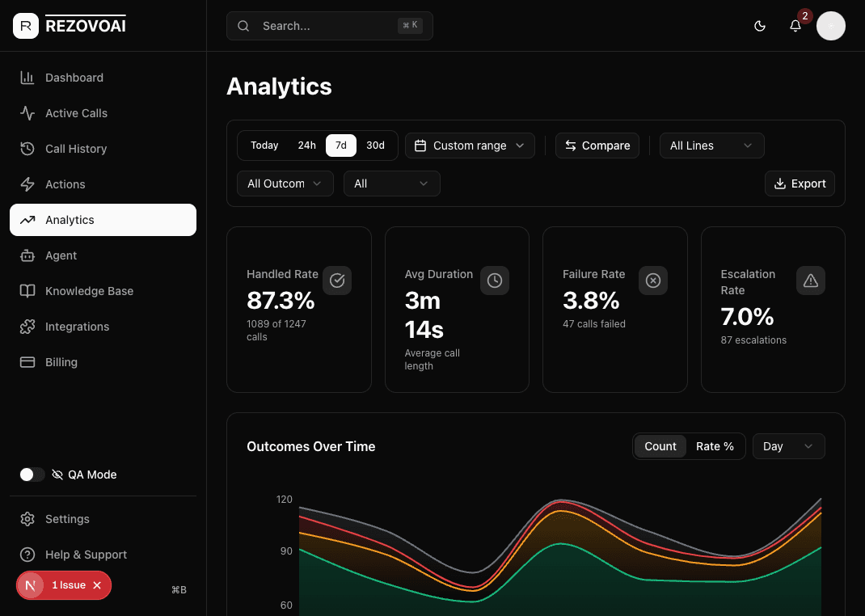This screenshot has height=616, width=865.
Task: Switch to the Today tab
Action: [x=264, y=146]
